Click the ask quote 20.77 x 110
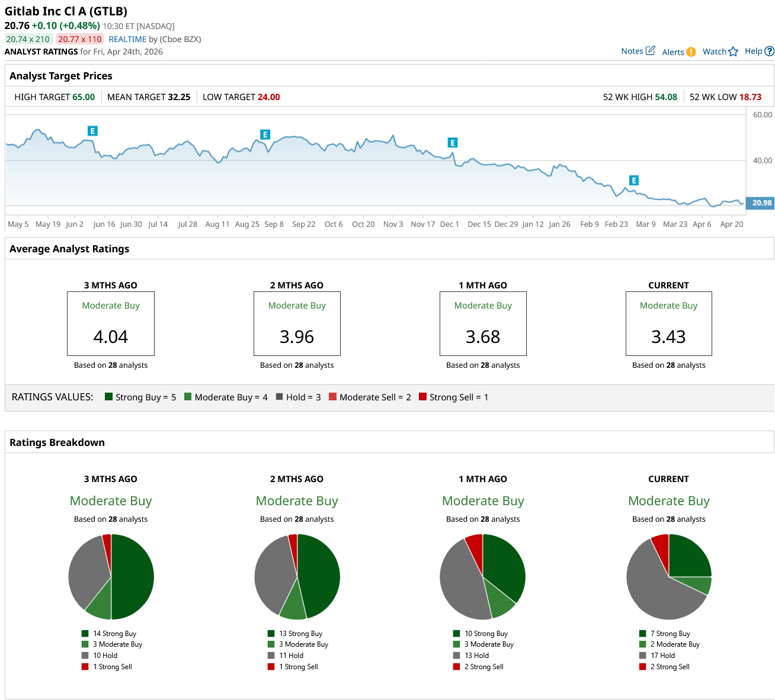 coord(80,39)
